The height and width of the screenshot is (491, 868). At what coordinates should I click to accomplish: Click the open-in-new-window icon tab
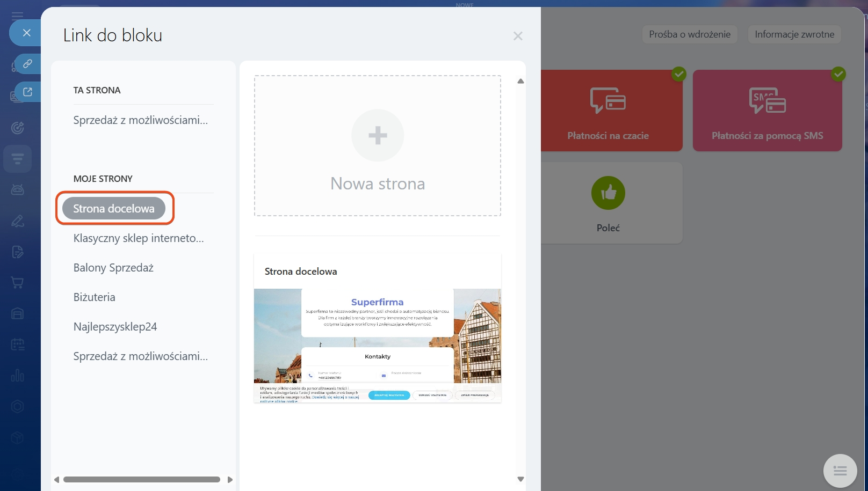point(27,92)
